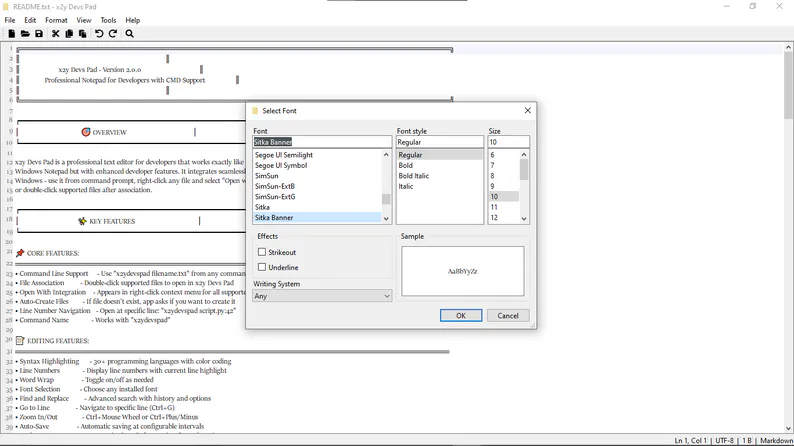Click the Undo arrow icon
This screenshot has height=446, width=794.
tap(99, 34)
